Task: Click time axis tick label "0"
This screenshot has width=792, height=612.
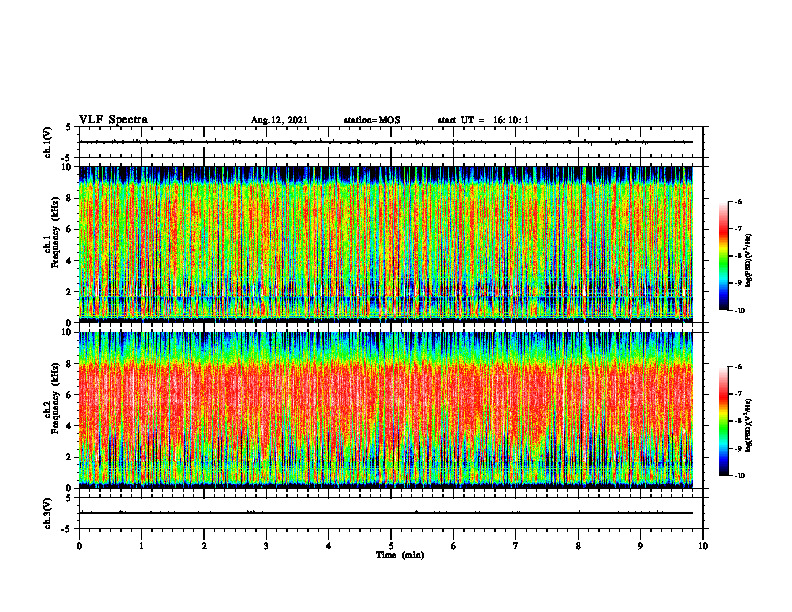Action: [x=79, y=546]
